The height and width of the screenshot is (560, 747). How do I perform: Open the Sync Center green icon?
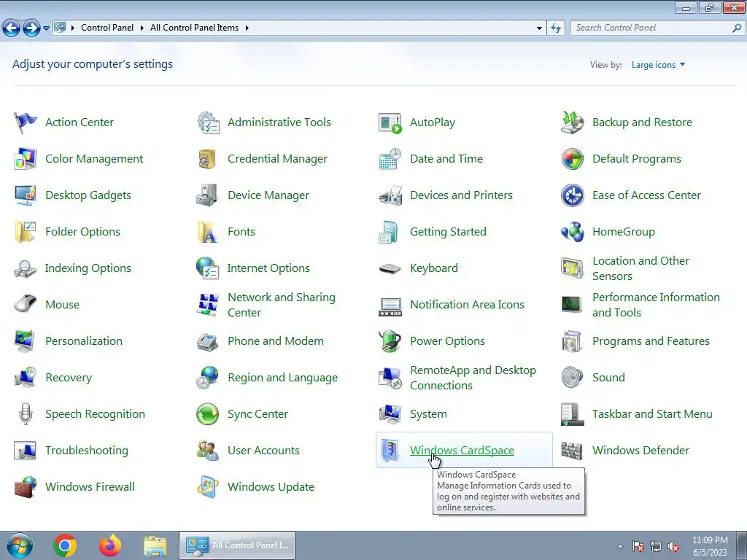point(208,414)
